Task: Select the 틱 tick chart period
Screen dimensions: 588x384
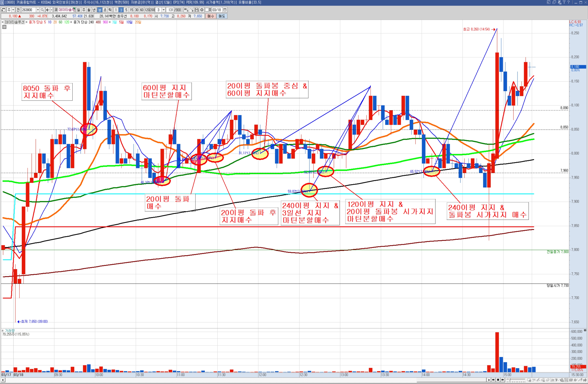Action: (x=110, y=10)
